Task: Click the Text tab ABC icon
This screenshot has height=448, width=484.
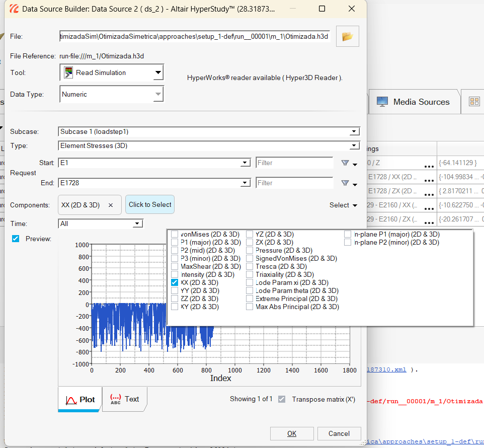Action: [115, 399]
